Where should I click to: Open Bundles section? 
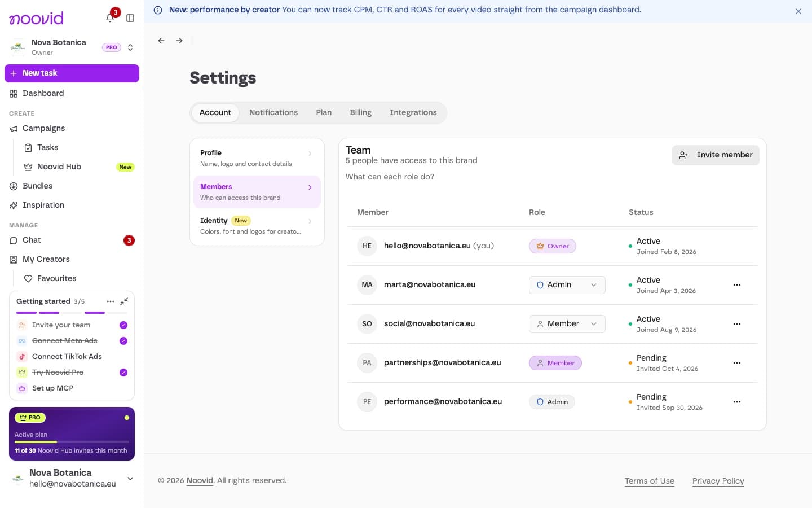(x=72, y=186)
